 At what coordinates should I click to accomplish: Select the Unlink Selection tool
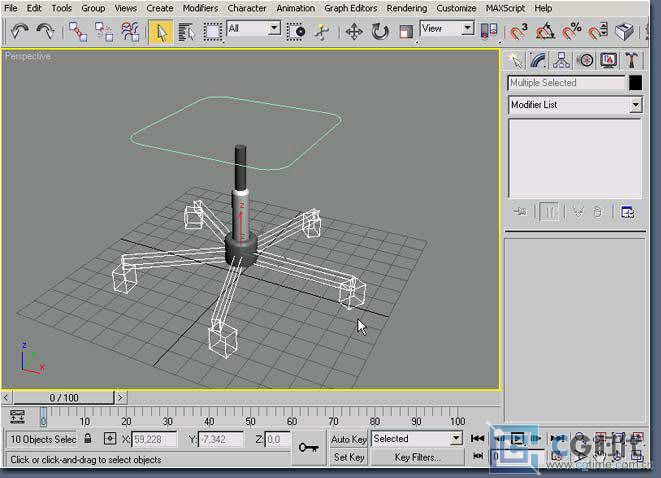coord(104,32)
